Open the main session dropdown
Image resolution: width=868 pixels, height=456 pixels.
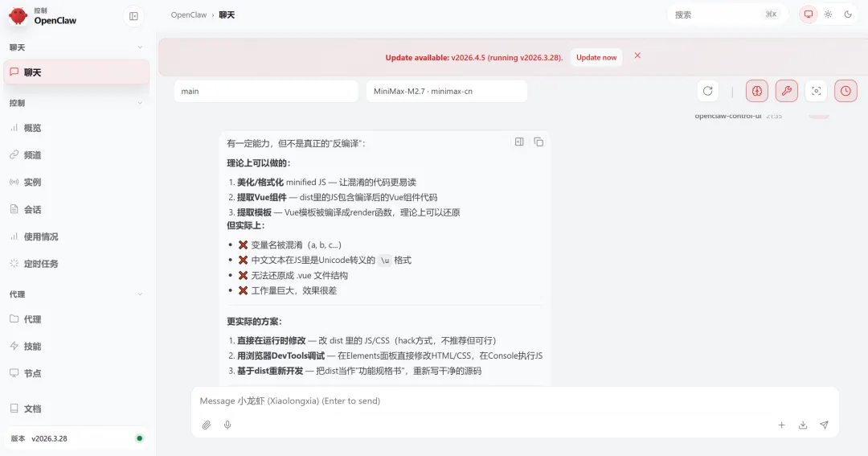pos(266,92)
